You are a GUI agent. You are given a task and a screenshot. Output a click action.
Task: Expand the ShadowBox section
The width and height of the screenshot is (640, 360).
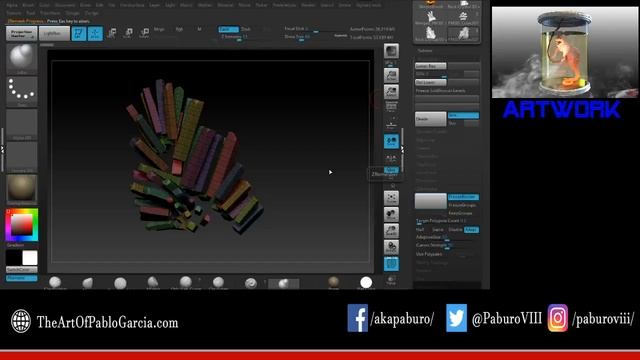coord(427,156)
